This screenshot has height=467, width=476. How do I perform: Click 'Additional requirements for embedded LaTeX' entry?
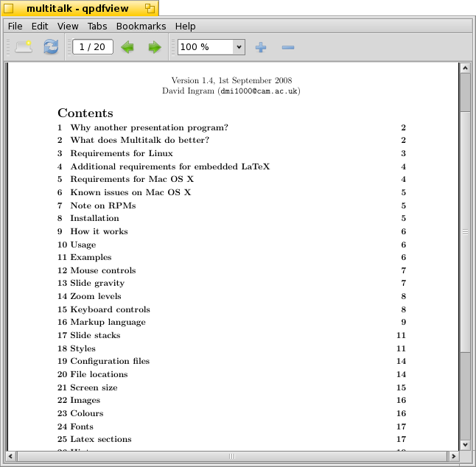[x=170, y=166]
